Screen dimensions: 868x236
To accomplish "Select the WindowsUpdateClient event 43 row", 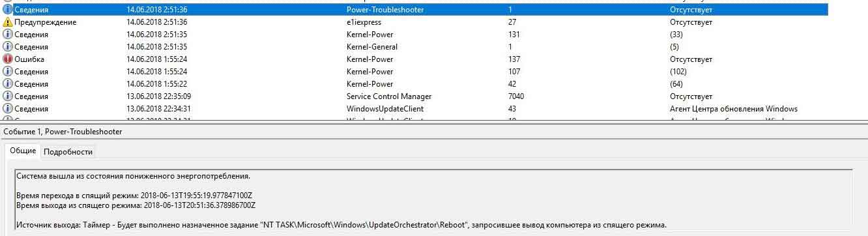I will [414, 109].
